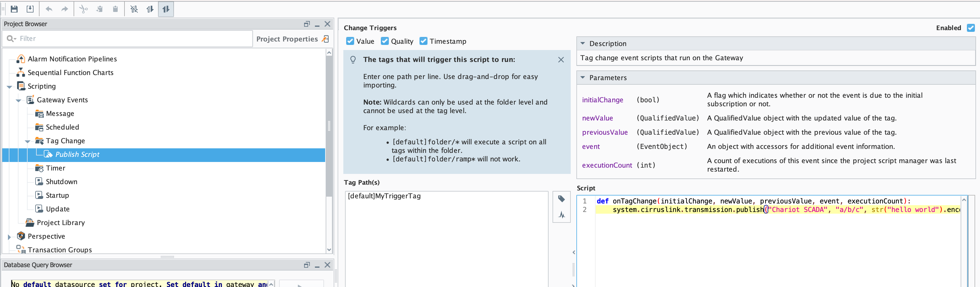The height and width of the screenshot is (287, 980).
Task: Uncheck the Value change trigger
Action: click(x=350, y=41)
